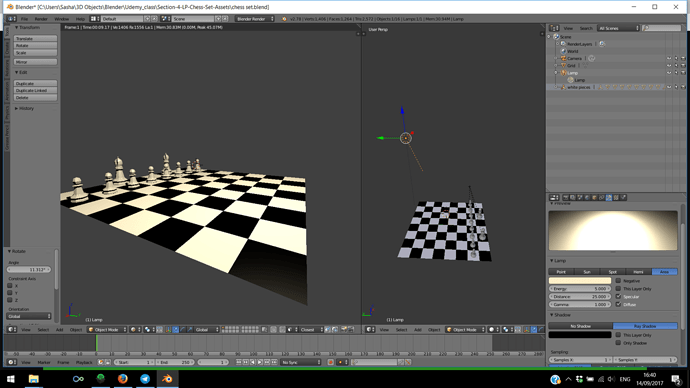690x388 pixels.
Task: Uncheck the Specular checkbox
Action: point(618,296)
